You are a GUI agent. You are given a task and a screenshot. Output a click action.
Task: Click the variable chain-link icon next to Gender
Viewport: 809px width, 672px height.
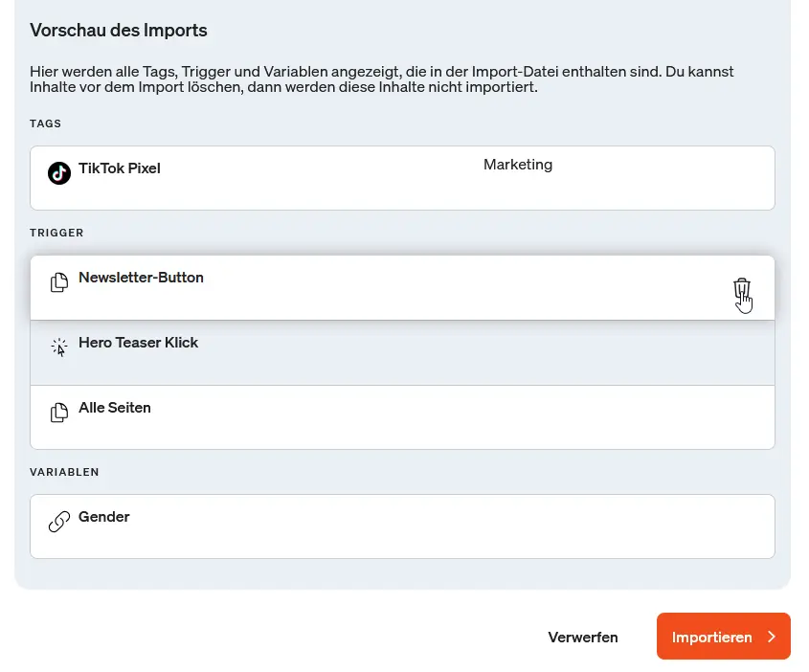(x=59, y=522)
